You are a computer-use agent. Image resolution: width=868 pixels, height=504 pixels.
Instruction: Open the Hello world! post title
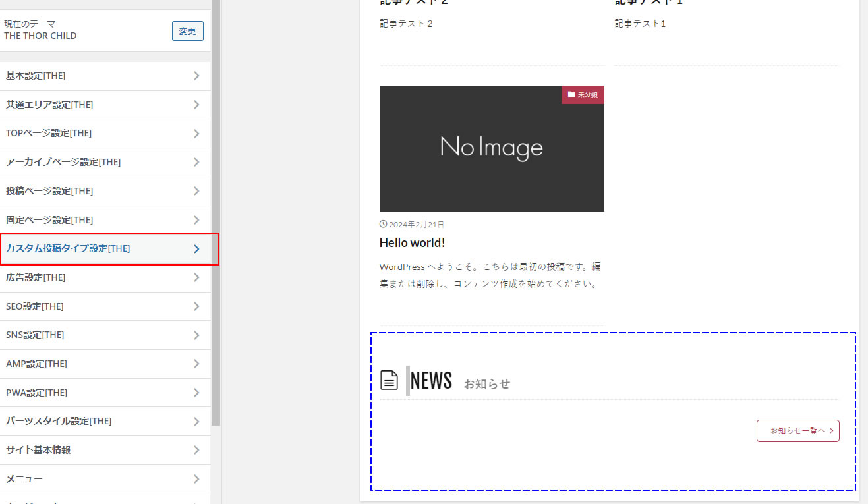[x=412, y=243]
